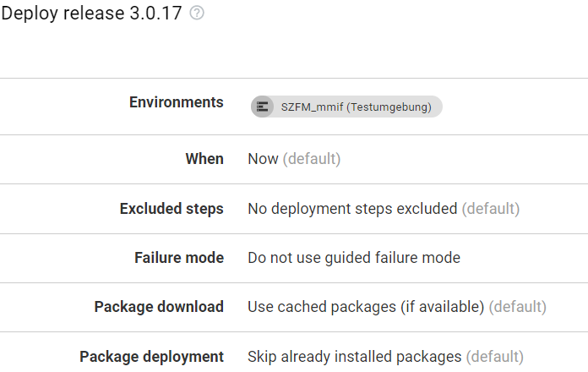Click the (Testumgebung) text inside the environment chip
Viewport: 588px width, 372px height.
[389, 107]
